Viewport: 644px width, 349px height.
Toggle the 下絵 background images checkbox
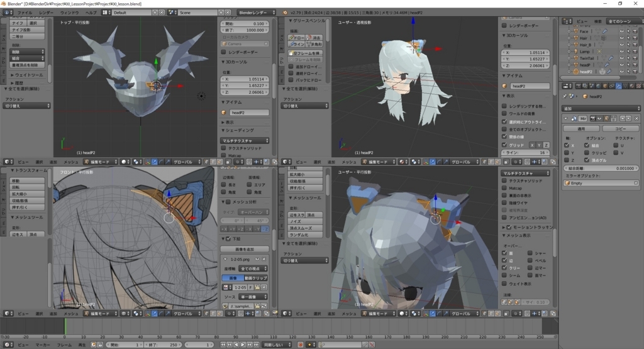click(x=228, y=238)
